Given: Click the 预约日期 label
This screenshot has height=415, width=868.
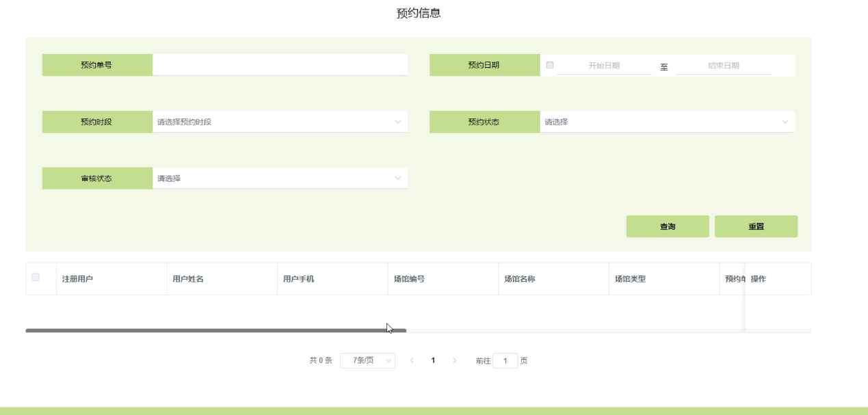Looking at the screenshot, I should pyautogui.click(x=484, y=65).
